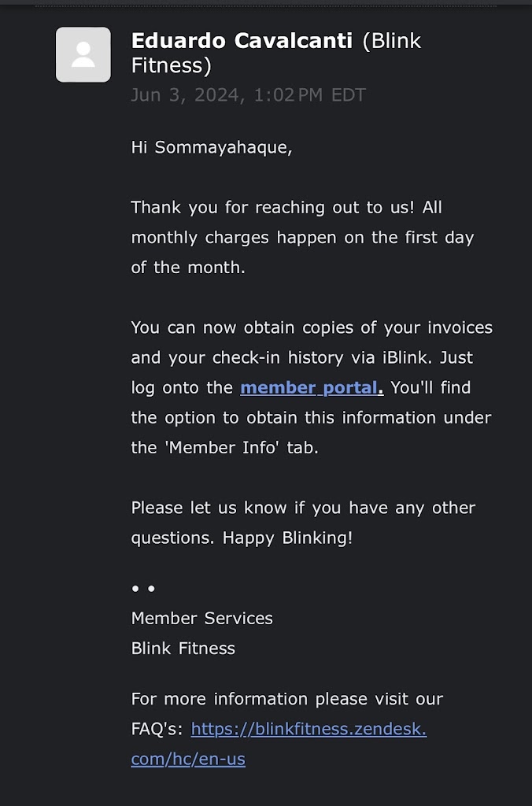
Task: Click the Jun 3, 2024 timestamp
Action: pos(248,95)
